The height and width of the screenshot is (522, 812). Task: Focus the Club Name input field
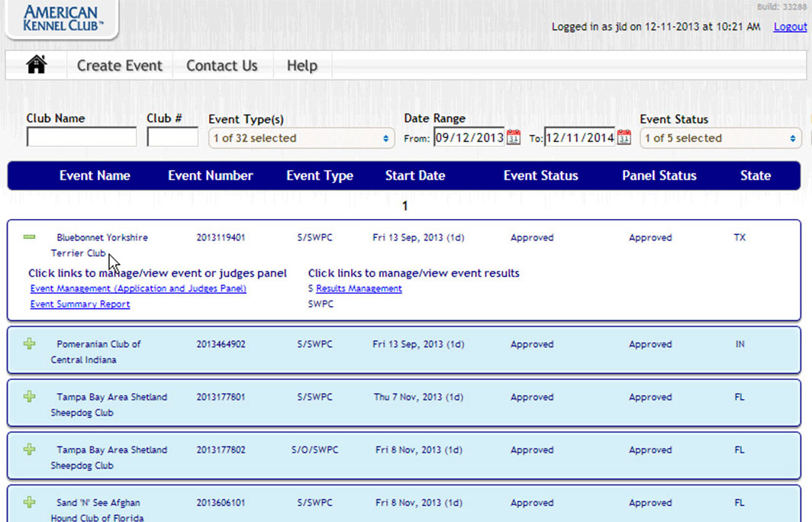(x=82, y=137)
